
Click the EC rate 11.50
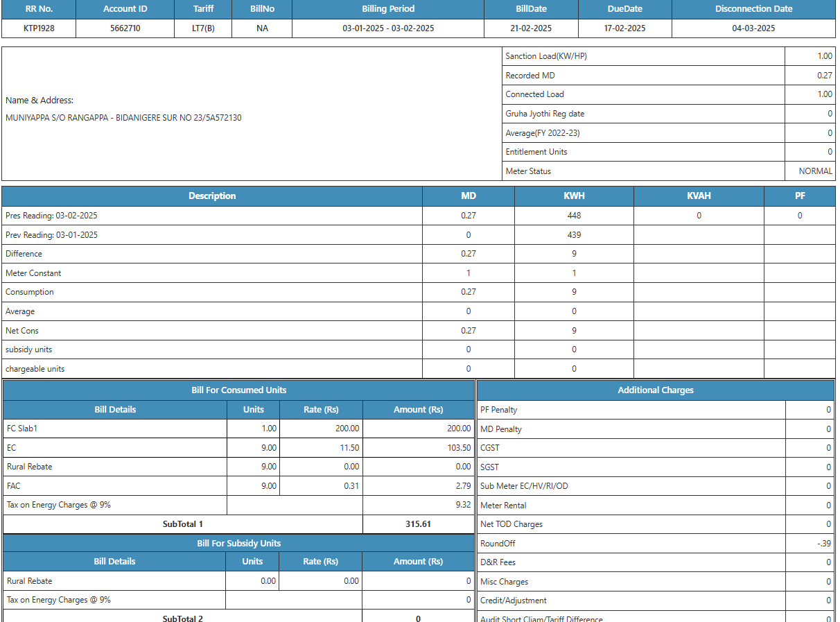tap(351, 448)
